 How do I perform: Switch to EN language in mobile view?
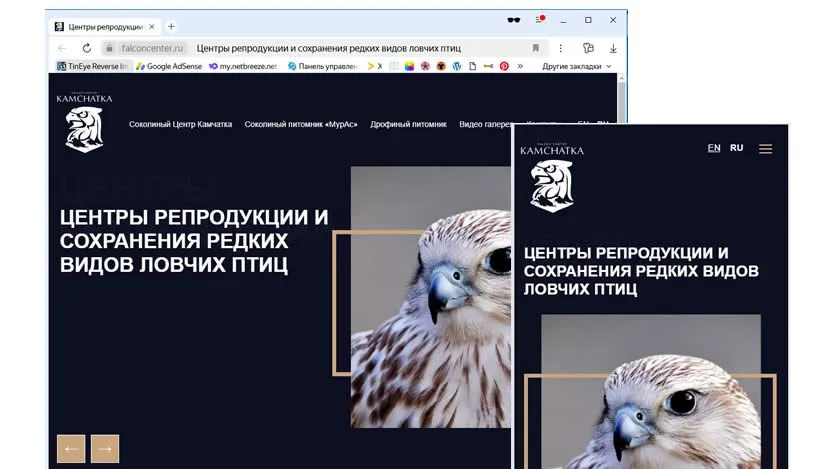pyautogui.click(x=714, y=148)
